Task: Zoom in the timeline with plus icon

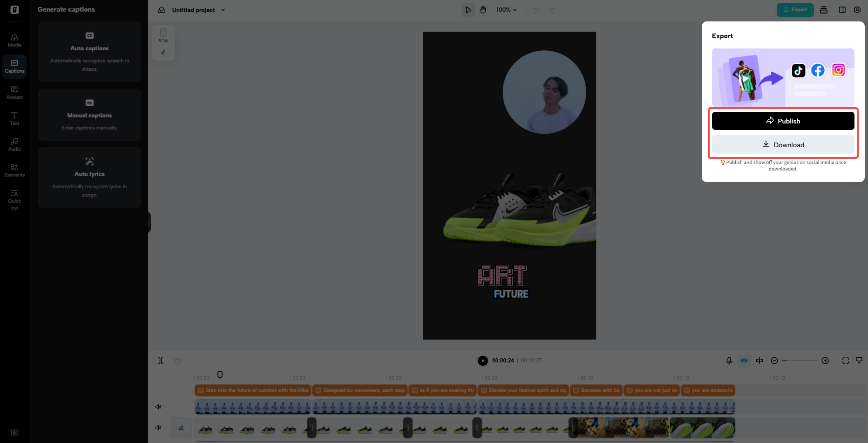Action: click(x=825, y=361)
